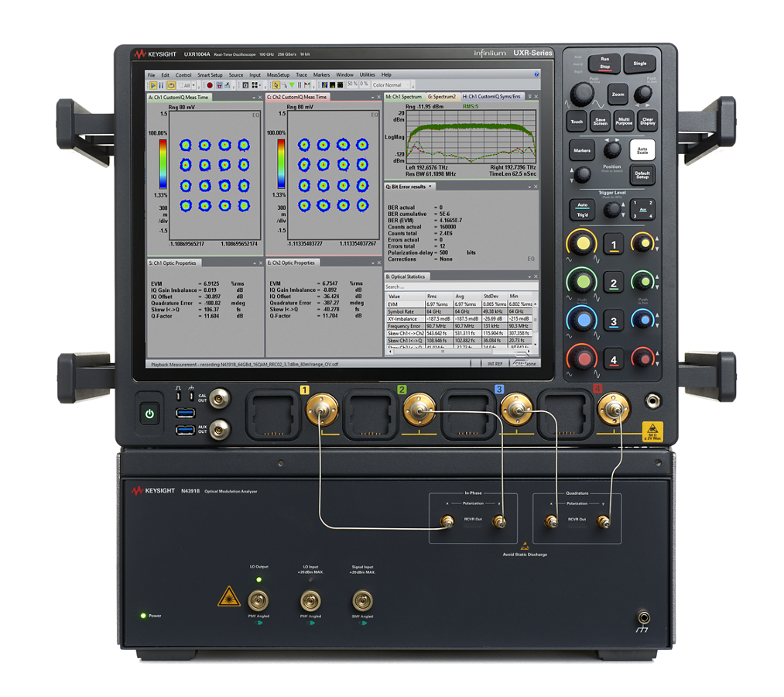The image size is (784, 697).
Task: Click the green triangle marker icon
Action: tap(292, 85)
